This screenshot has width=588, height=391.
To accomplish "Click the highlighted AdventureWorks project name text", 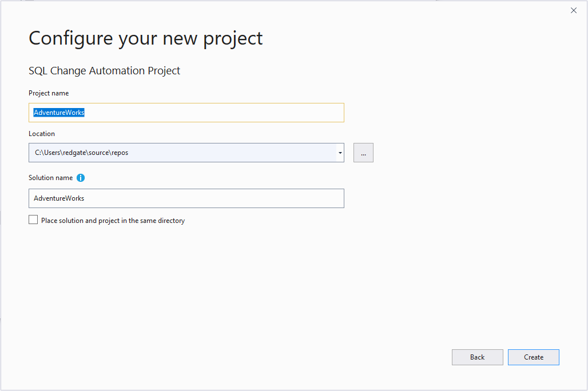I will click(x=59, y=113).
